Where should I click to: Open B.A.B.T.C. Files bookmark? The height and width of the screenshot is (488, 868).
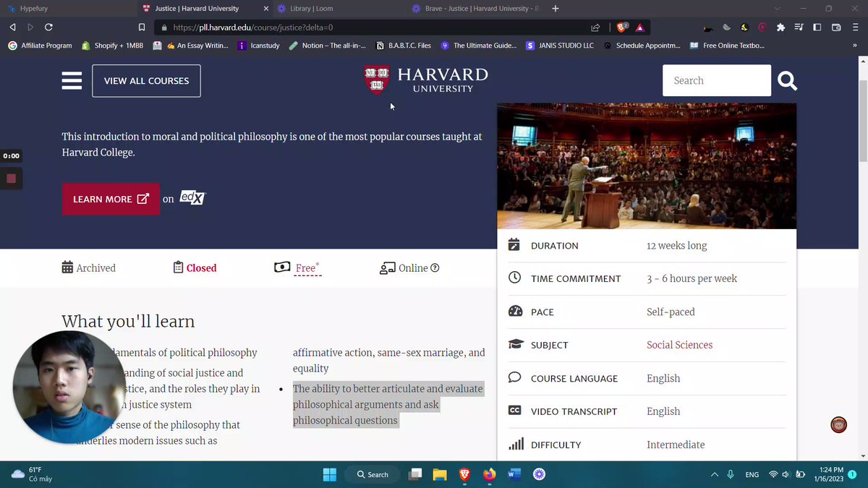(x=404, y=46)
